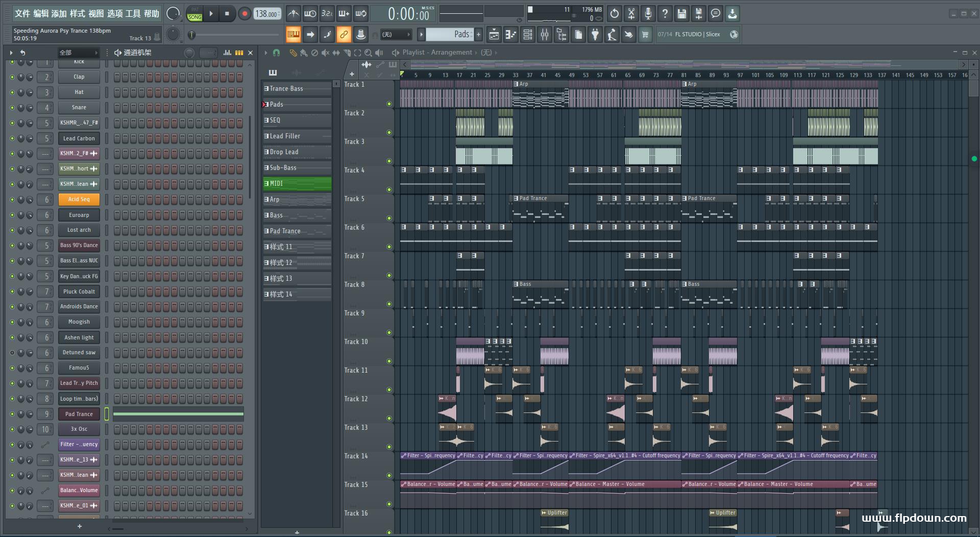Mute the Clap channel green light
The width and height of the screenshot is (980, 537).
(12, 77)
